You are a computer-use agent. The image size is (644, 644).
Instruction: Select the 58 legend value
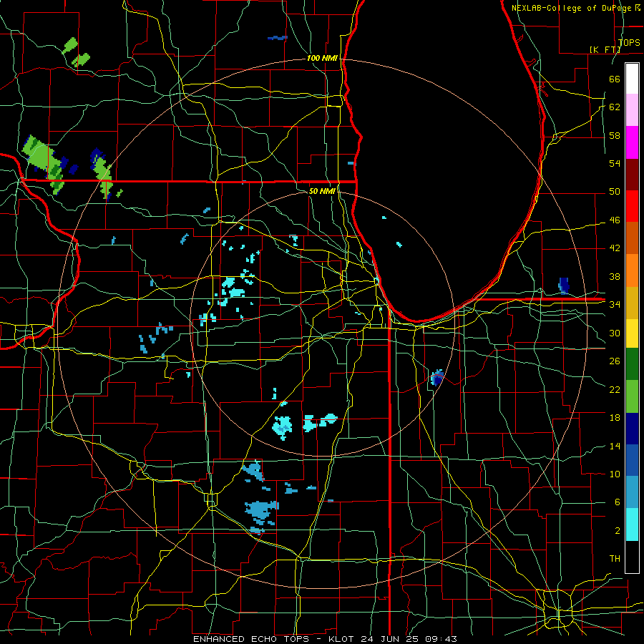[x=615, y=135]
